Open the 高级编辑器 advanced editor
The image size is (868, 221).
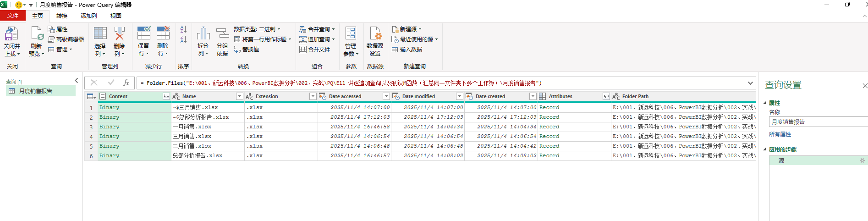[x=66, y=39]
